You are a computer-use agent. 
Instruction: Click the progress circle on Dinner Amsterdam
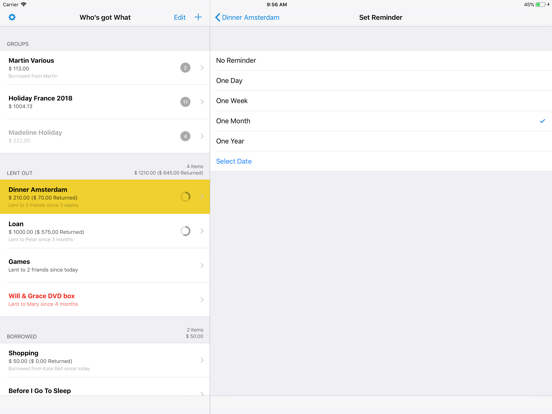click(185, 196)
